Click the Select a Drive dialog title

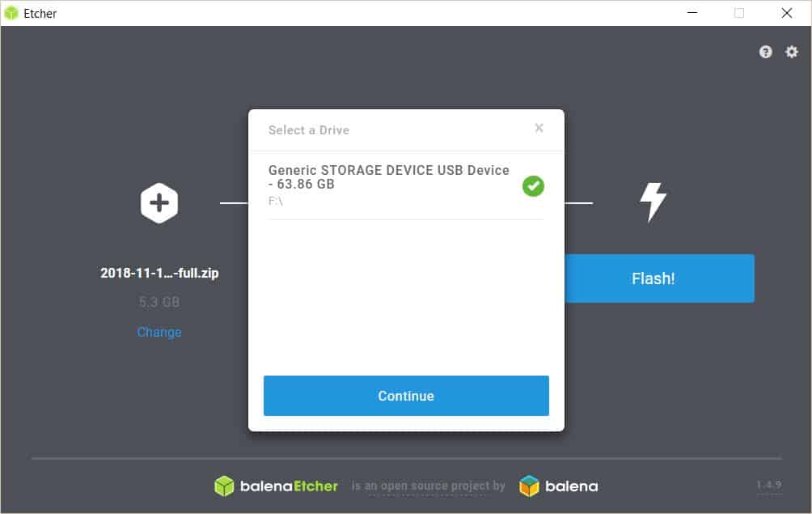coord(309,130)
